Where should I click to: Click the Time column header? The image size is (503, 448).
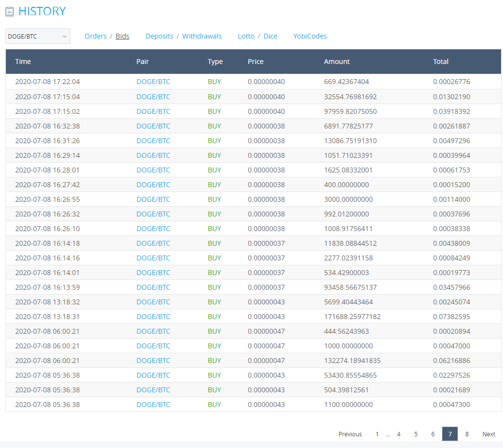pos(23,62)
